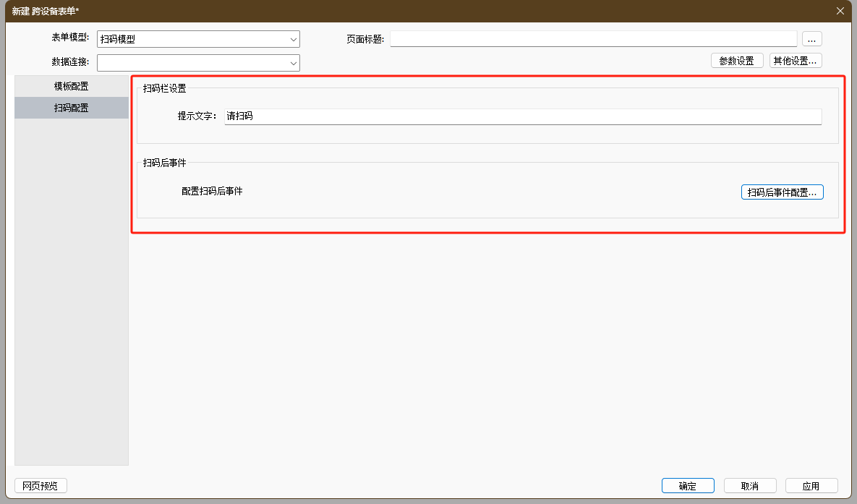Viewport: 857px width, 504px height.
Task: Launch 网页预览 web preview
Action: [x=40, y=486]
